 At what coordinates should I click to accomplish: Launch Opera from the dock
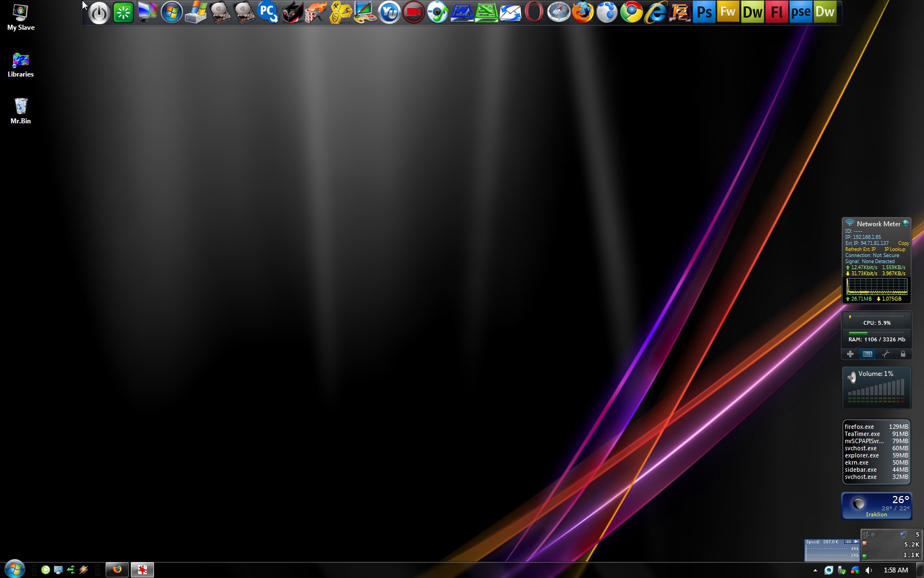click(534, 13)
